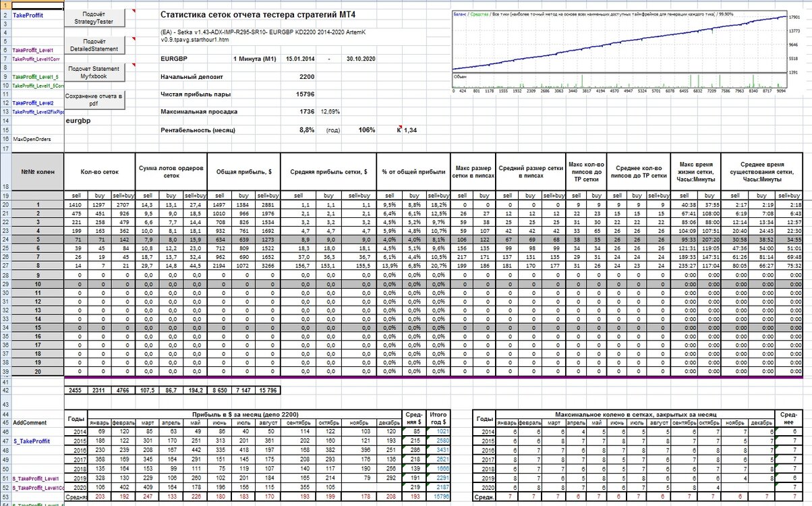
Task: Select 15796 next to Чистая прибыль пары
Action: (x=305, y=94)
